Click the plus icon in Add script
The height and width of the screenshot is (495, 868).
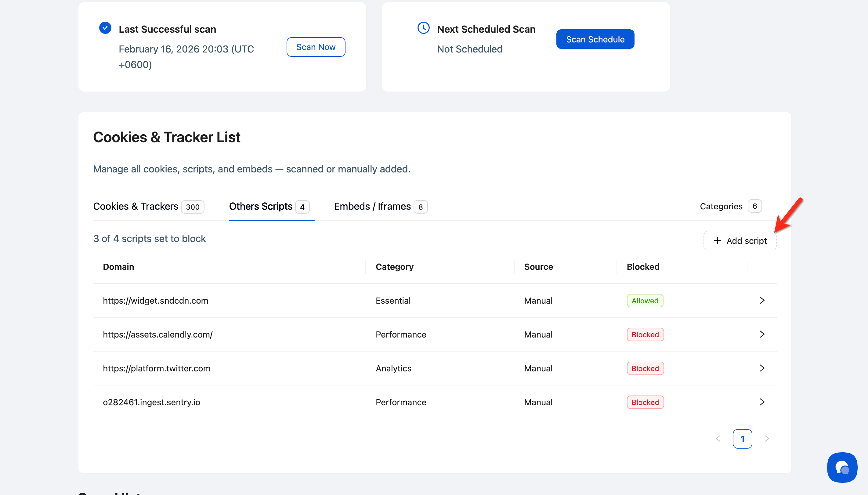[717, 240]
